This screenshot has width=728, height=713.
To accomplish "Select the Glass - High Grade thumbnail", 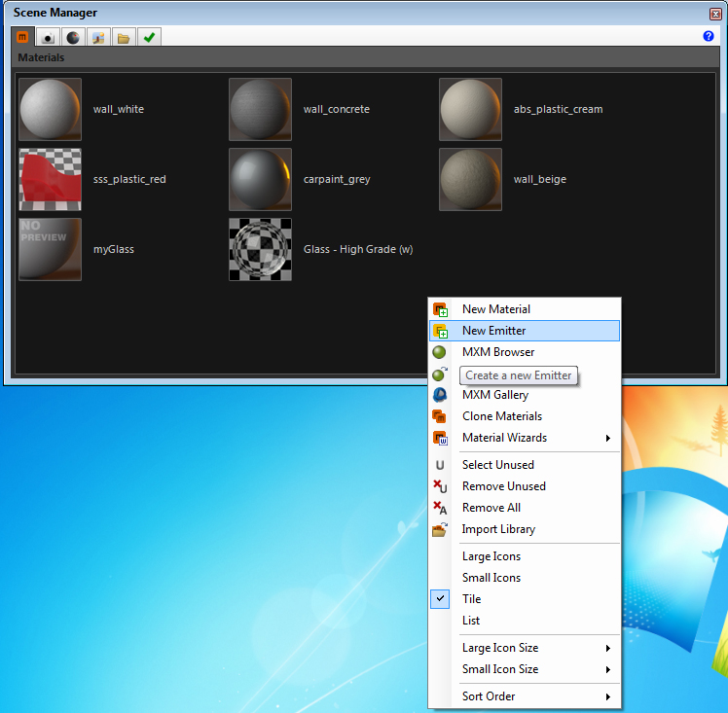I will point(261,250).
